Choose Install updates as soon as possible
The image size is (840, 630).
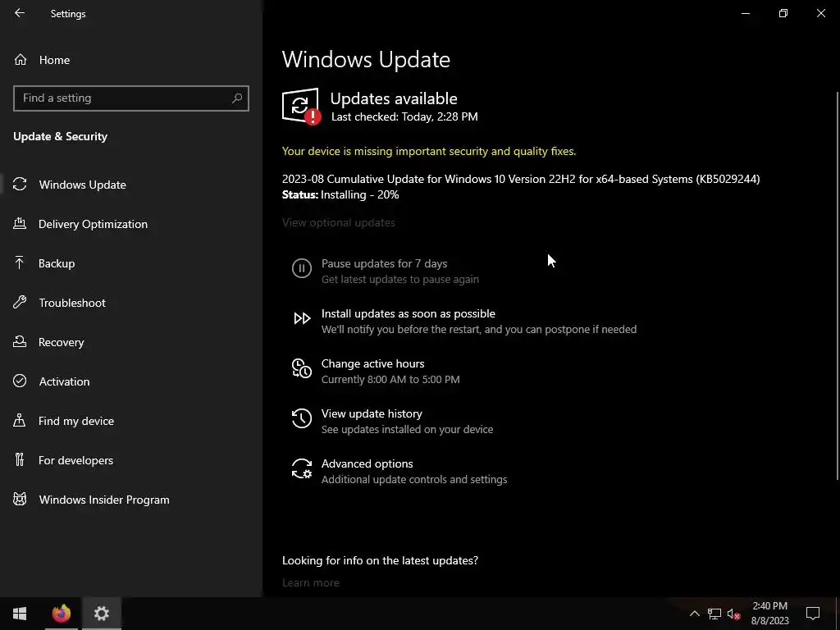pyautogui.click(x=409, y=313)
